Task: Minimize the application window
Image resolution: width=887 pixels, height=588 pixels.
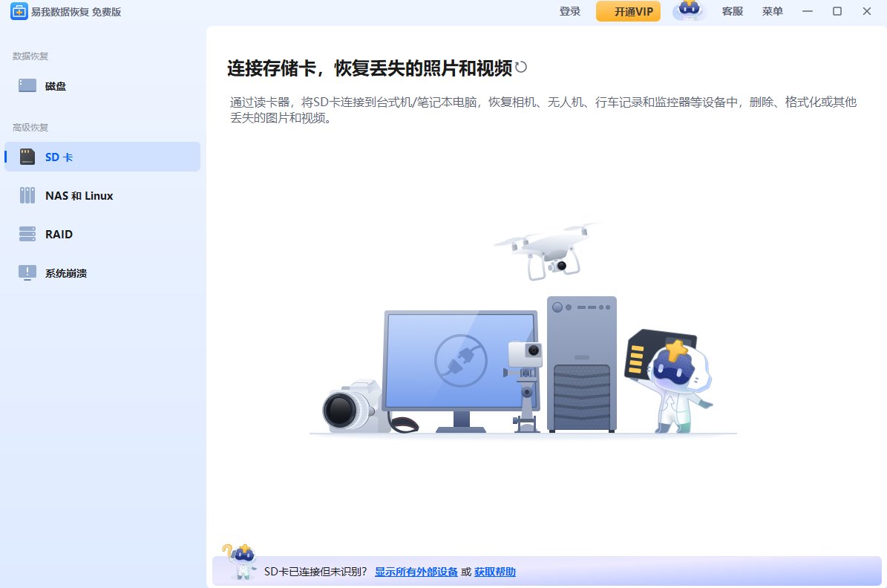Action: click(x=807, y=11)
